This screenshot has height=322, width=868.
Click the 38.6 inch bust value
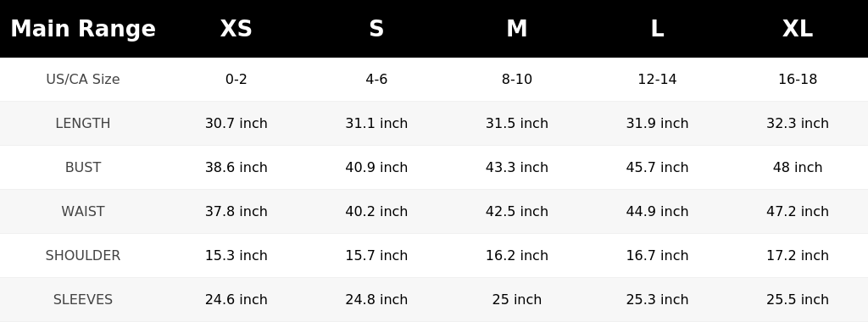[x=236, y=167]
